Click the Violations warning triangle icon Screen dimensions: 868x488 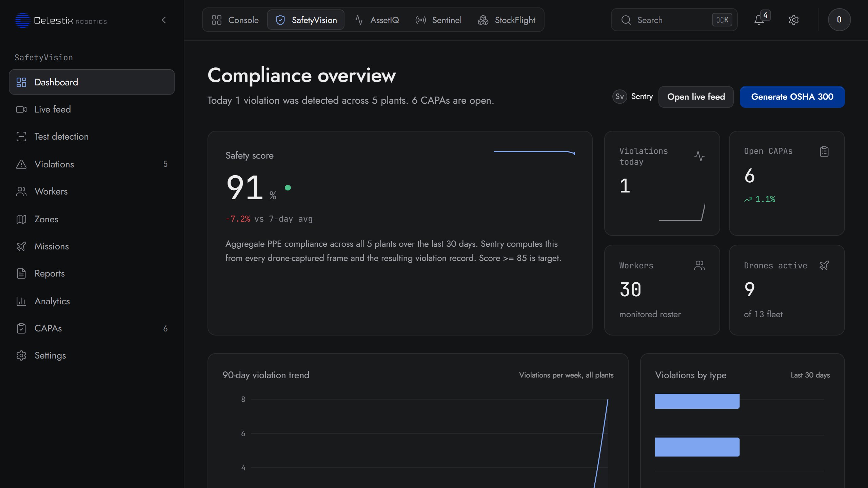(x=21, y=164)
